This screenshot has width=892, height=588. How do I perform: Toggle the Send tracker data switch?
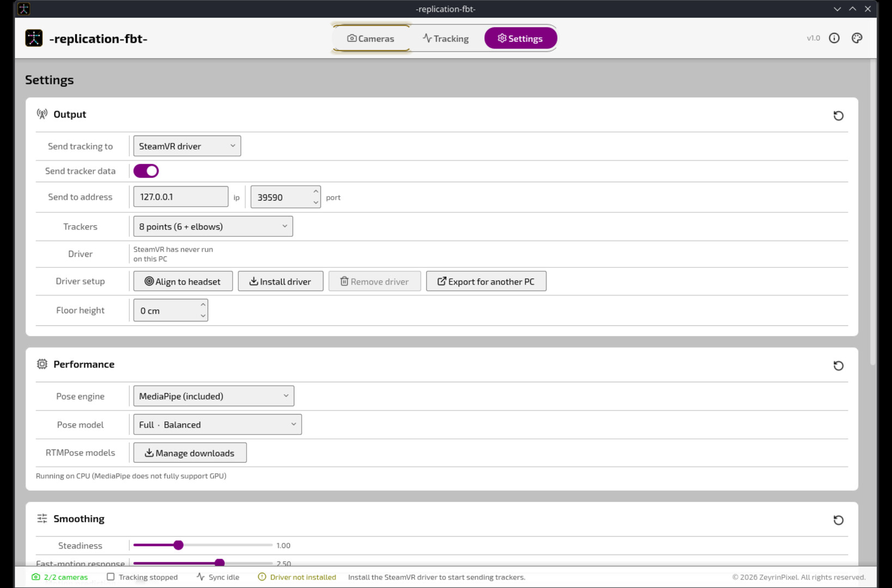coord(146,171)
